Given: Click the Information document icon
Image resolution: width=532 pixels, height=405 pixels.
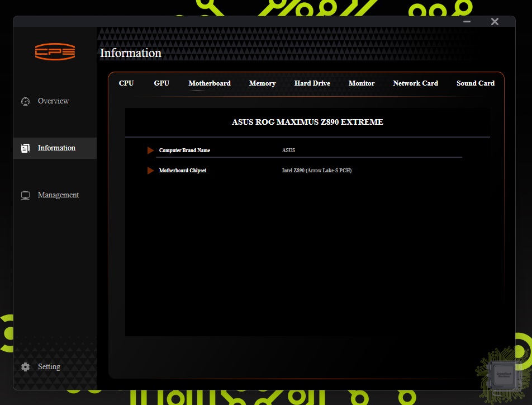Looking at the screenshot, I should pyautogui.click(x=26, y=148).
